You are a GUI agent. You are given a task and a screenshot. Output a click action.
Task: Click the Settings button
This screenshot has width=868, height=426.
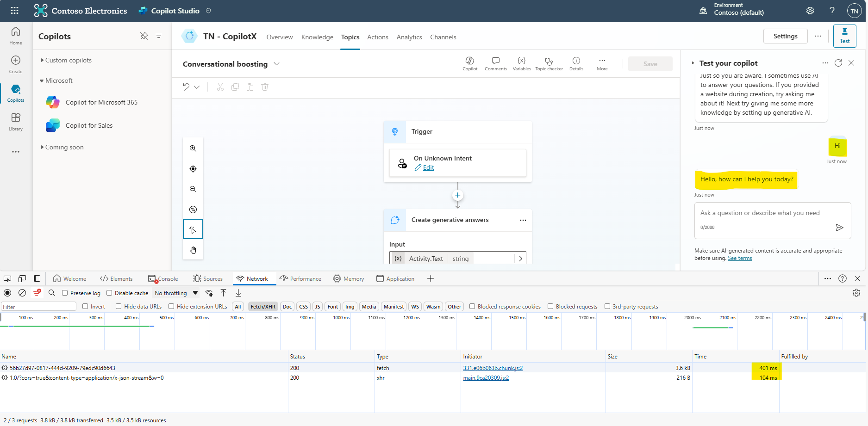pyautogui.click(x=786, y=36)
